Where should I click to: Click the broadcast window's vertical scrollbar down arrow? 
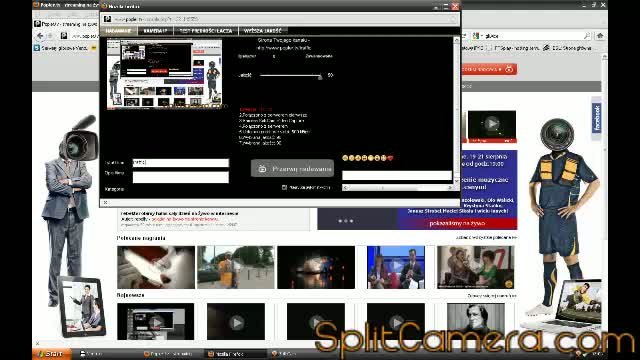(456, 181)
